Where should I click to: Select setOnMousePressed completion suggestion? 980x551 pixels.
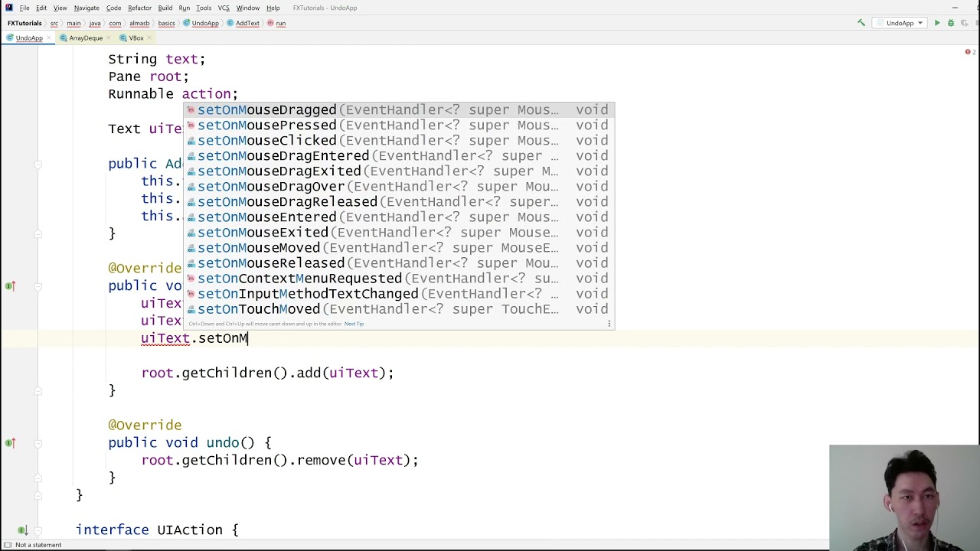(398, 126)
